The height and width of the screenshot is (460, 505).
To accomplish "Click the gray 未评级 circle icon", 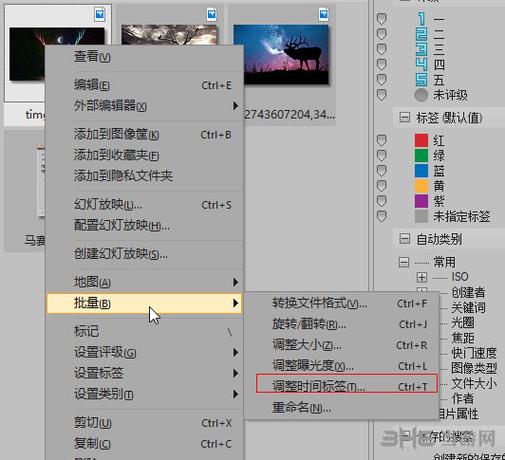I will point(421,95).
